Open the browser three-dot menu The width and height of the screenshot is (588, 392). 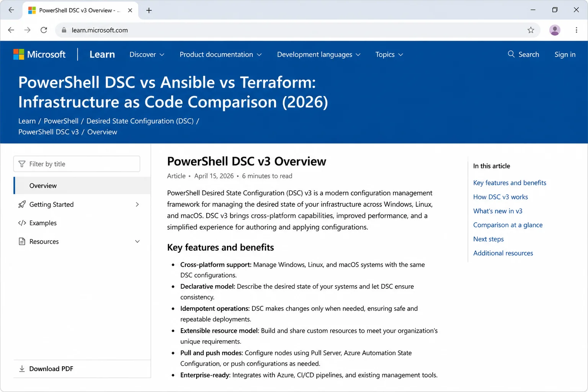pyautogui.click(x=576, y=30)
